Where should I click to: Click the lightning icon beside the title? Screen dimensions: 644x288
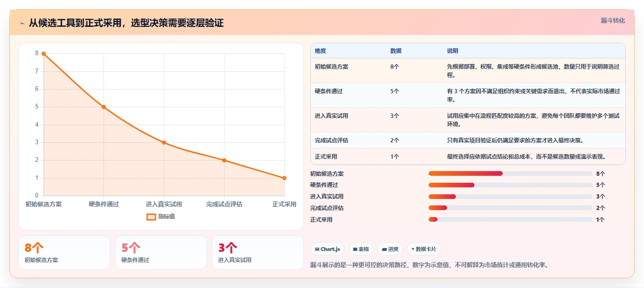(x=22, y=23)
